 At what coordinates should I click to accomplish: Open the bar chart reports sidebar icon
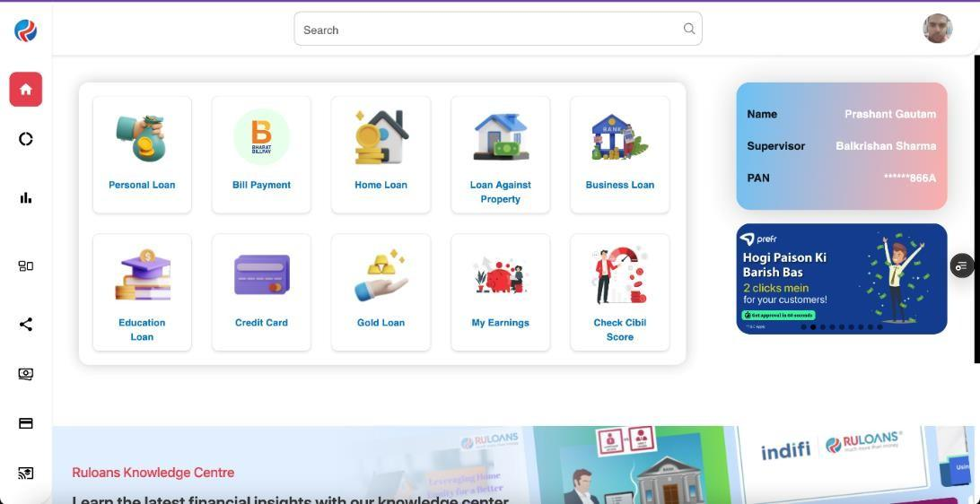tap(26, 198)
